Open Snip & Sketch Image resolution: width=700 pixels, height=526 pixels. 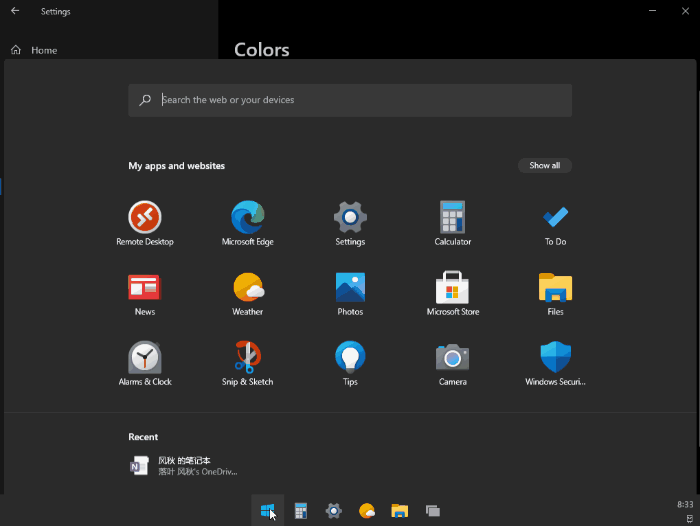tap(247, 363)
